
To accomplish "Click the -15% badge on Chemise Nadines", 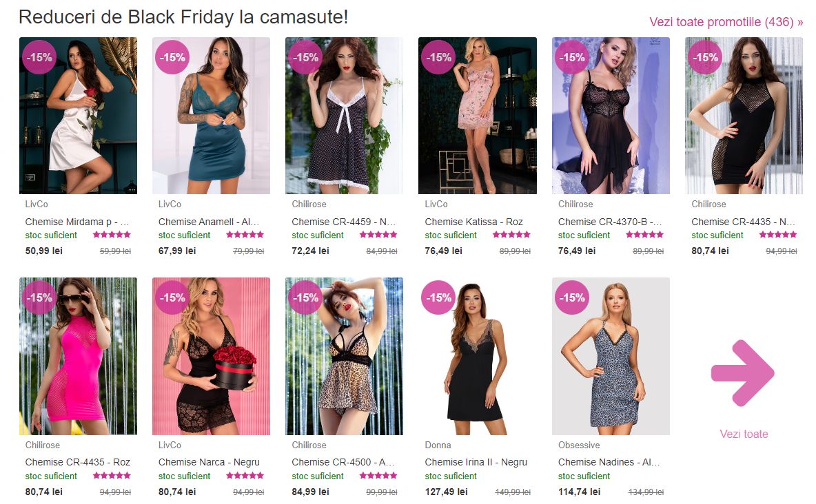I will (572, 297).
